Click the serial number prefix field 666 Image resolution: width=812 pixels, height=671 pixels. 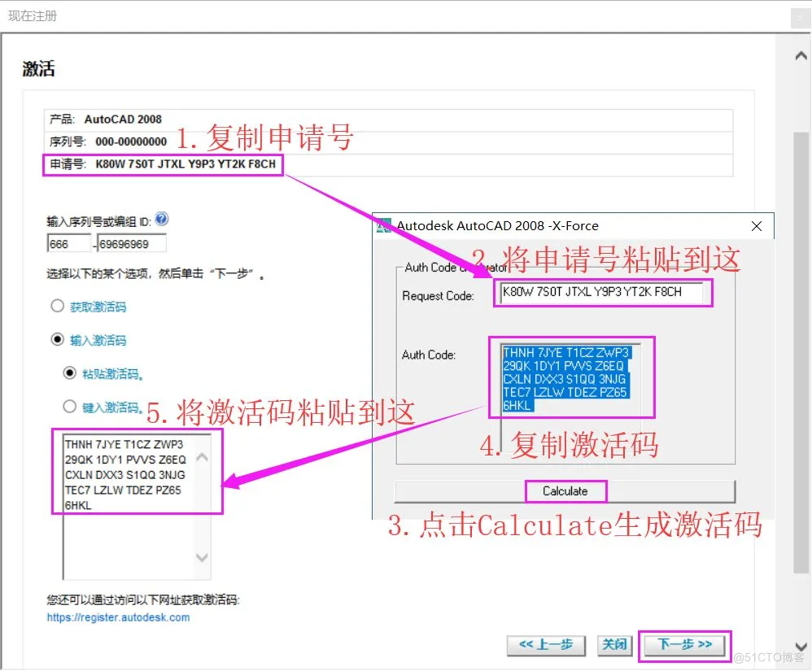[x=69, y=243]
